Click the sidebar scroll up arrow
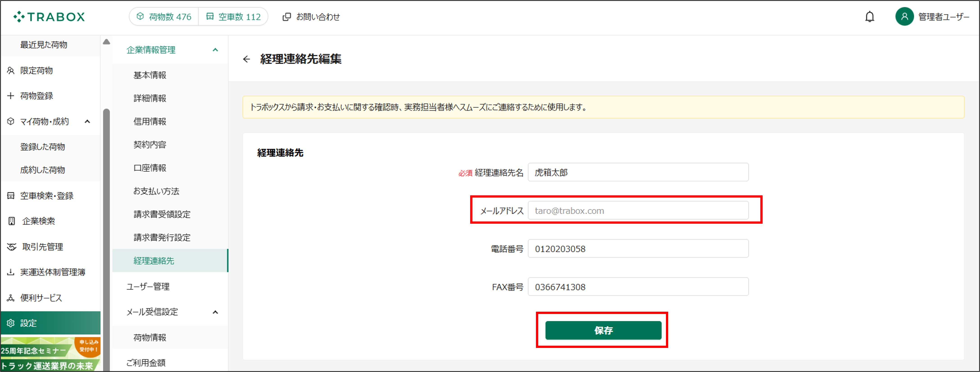Image resolution: width=980 pixels, height=372 pixels. pos(107,42)
